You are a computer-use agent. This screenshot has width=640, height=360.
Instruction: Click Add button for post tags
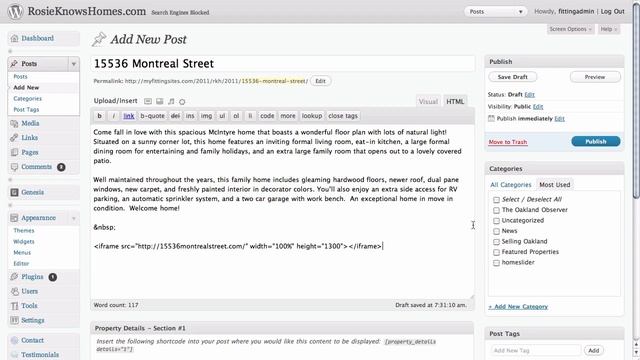(593, 350)
